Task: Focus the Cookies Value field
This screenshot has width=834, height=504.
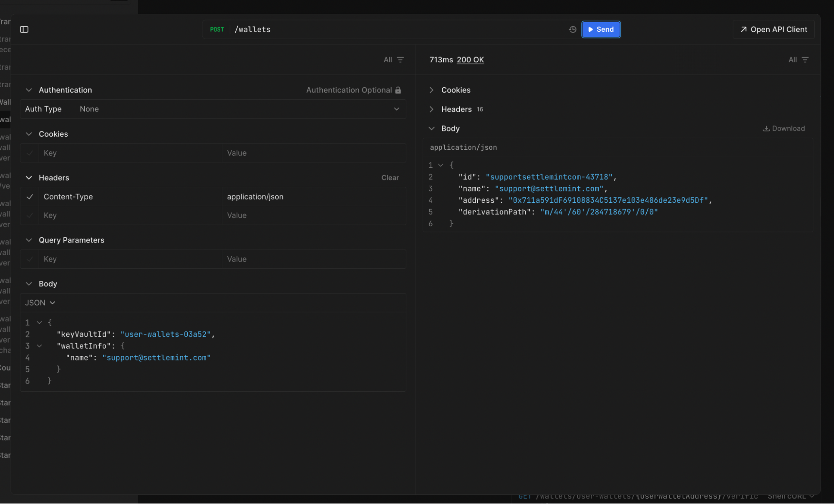Action: (314, 153)
